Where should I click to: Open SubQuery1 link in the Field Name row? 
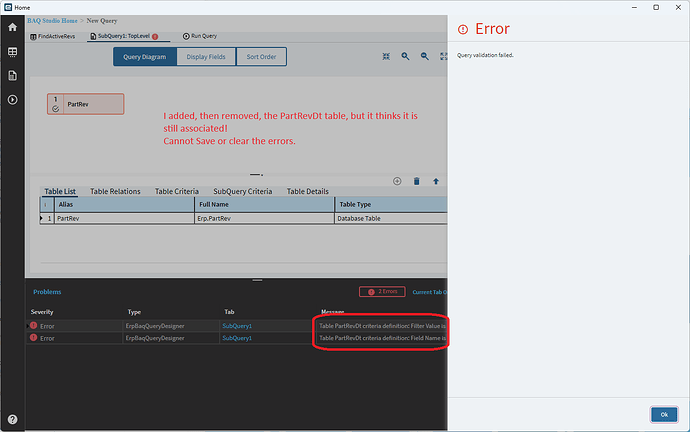237,338
